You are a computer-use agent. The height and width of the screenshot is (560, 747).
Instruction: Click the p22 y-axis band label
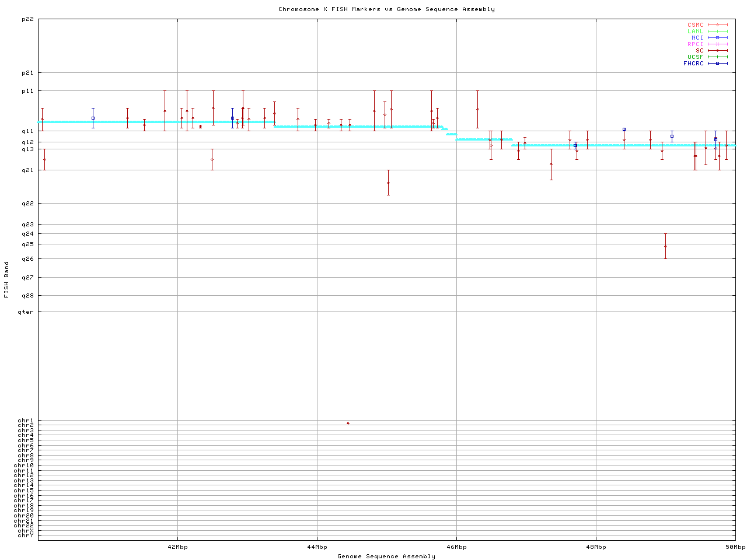click(x=27, y=20)
